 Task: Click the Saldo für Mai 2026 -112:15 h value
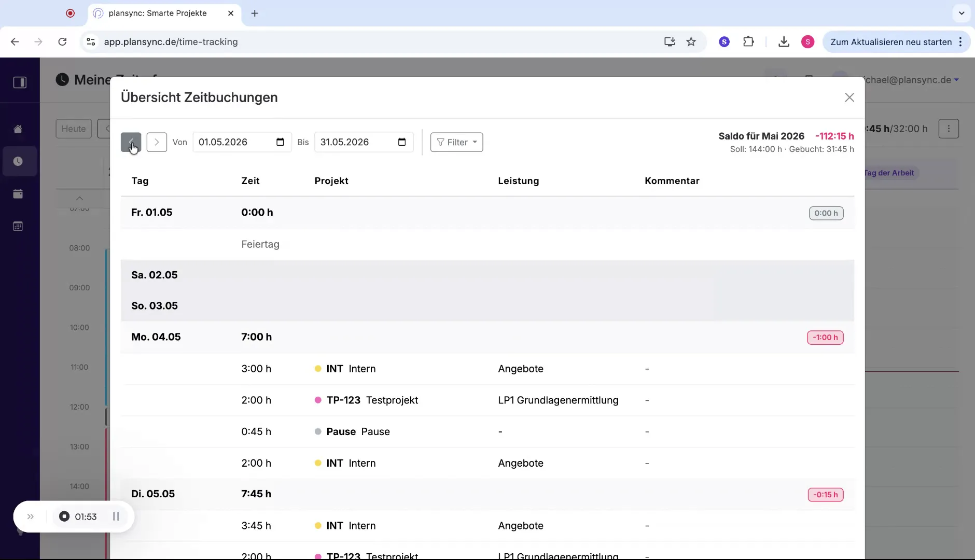tap(834, 136)
